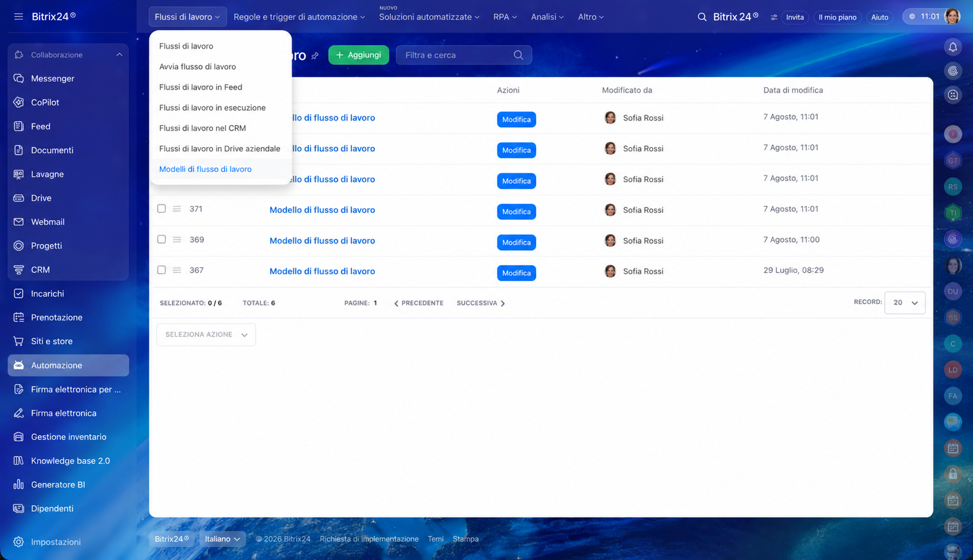Click the green Aggiungi button
The height and width of the screenshot is (560, 973).
[x=358, y=55]
